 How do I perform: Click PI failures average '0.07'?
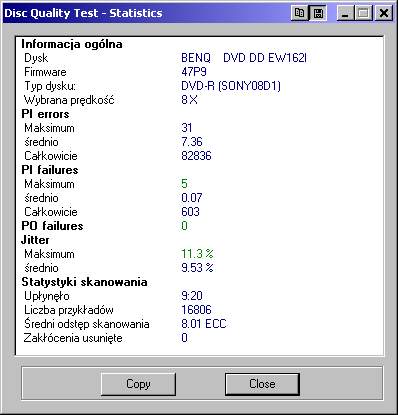pyautogui.click(x=192, y=198)
